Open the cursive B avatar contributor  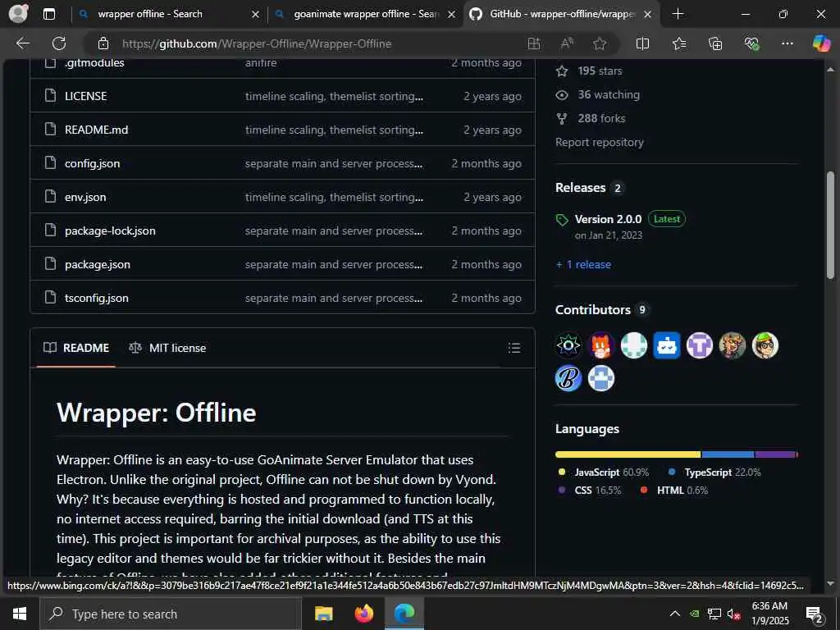coord(568,378)
